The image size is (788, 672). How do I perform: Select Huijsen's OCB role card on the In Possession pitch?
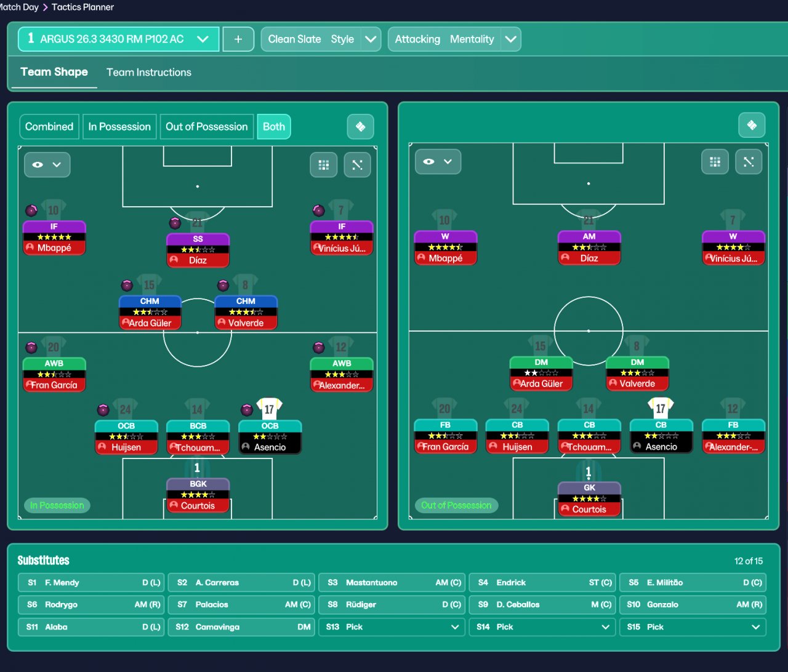(126, 437)
